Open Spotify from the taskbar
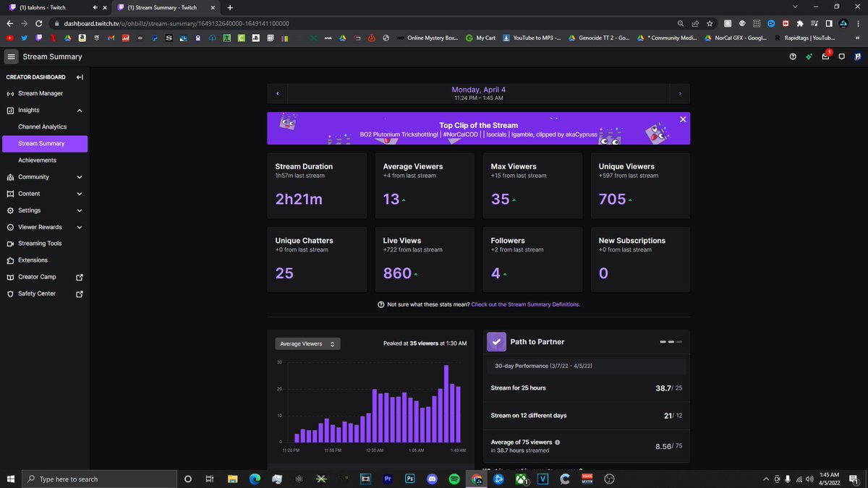Screen dimensions: 868x488 (454, 479)
